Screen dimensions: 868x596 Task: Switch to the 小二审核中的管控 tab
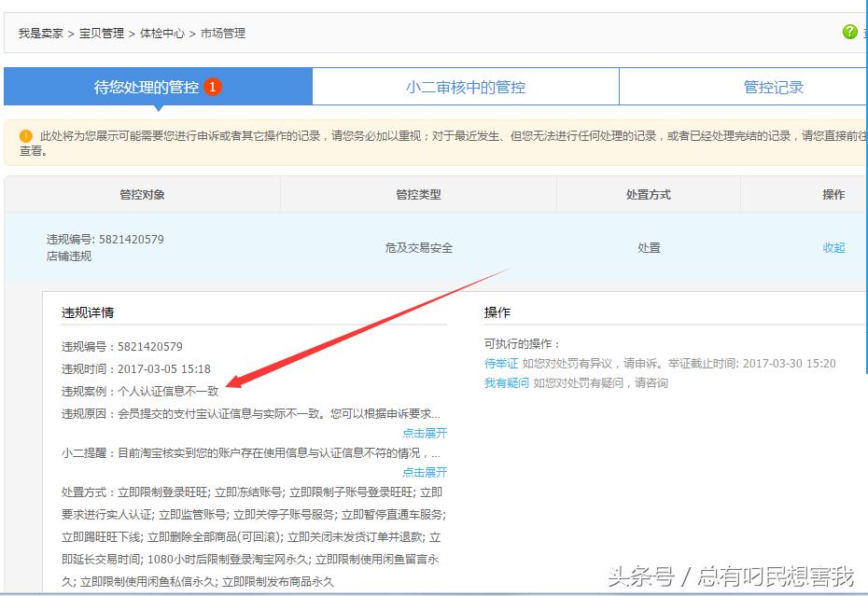coord(465,86)
